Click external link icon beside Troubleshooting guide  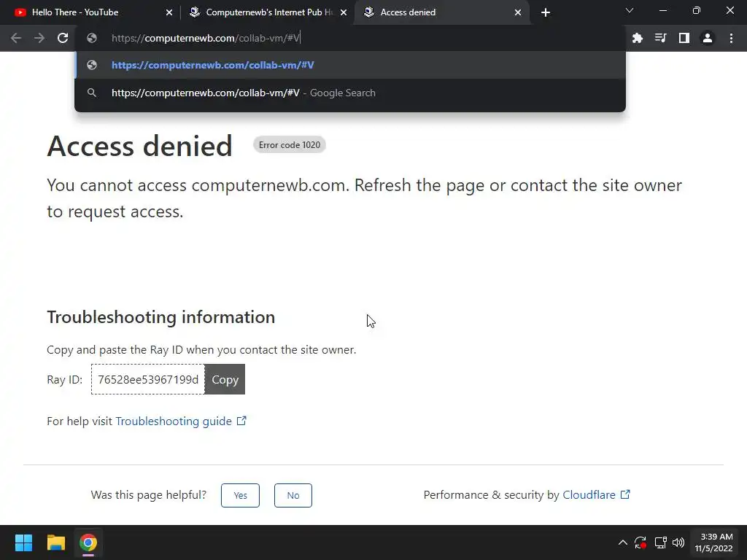[x=241, y=421]
